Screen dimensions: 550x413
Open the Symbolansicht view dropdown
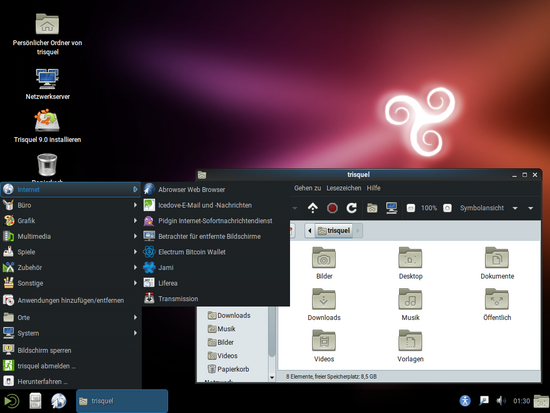489,208
